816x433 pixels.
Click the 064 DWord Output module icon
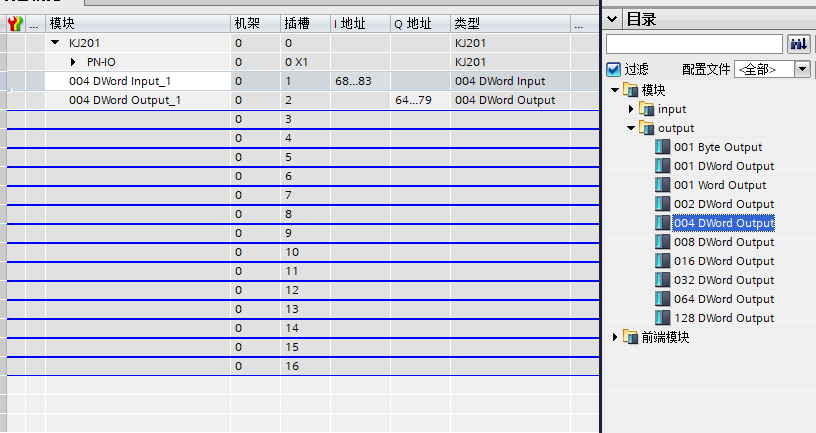[663, 299]
